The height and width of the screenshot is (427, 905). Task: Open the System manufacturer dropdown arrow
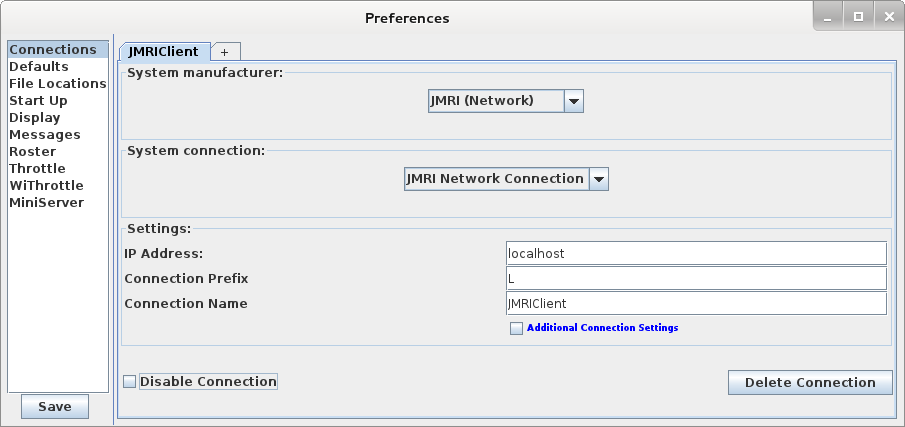click(574, 101)
